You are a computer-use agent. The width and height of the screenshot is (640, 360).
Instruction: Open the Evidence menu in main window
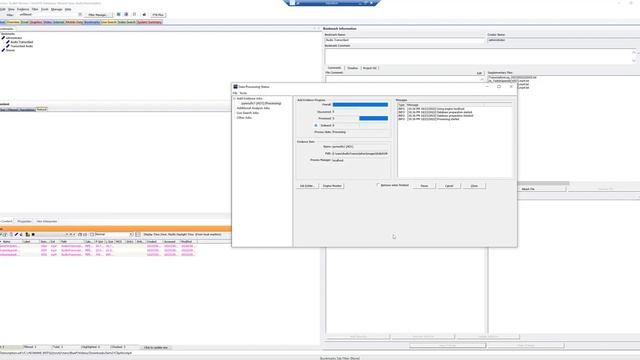[x=23, y=9]
